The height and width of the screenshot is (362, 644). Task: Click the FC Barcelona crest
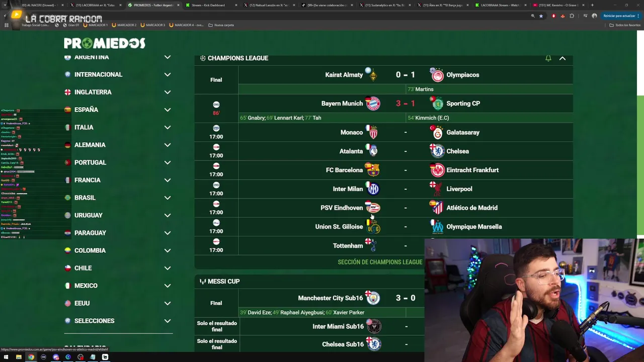pyautogui.click(x=373, y=170)
